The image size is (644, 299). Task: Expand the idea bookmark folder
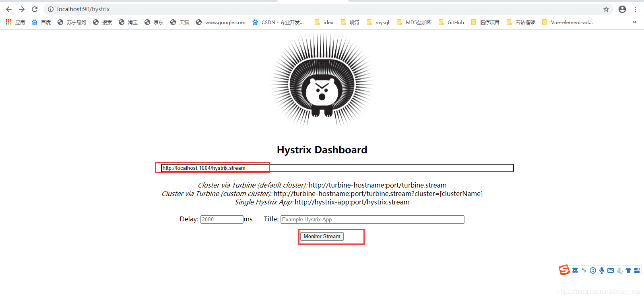[x=324, y=22]
